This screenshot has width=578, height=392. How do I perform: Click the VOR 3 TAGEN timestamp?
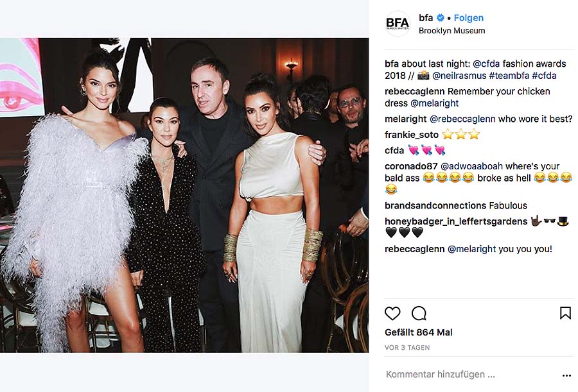407,348
